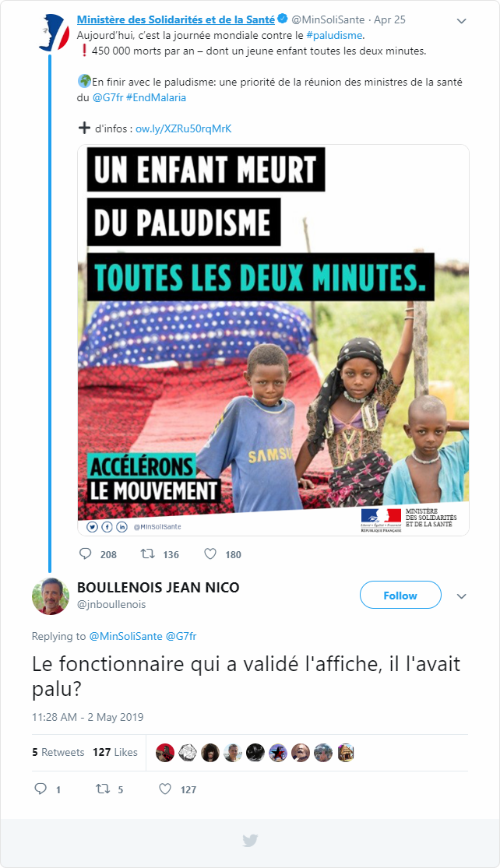Expand the ministry tweet options chevron
Screen dimensions: 500x868
click(x=461, y=21)
